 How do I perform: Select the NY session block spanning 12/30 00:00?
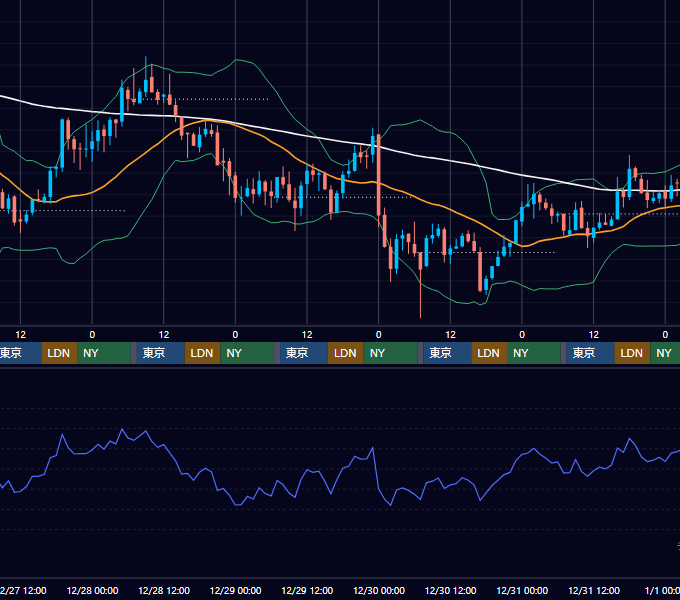click(x=390, y=353)
